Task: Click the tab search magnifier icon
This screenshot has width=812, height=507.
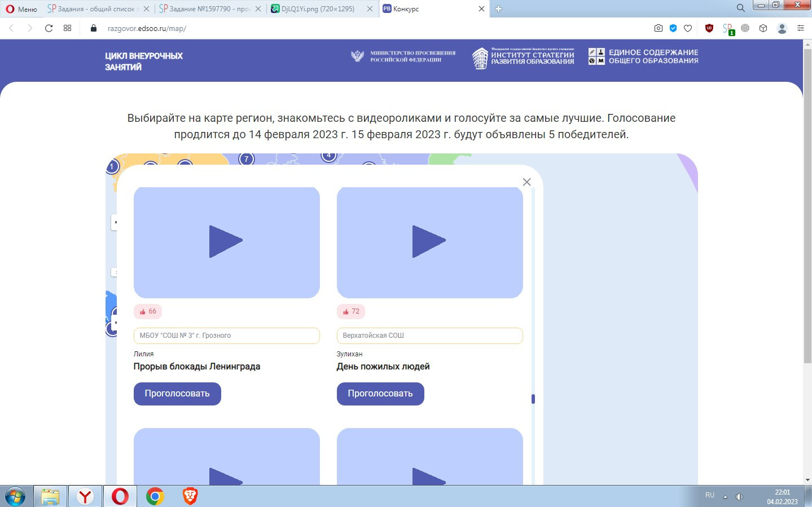Action: pos(741,8)
